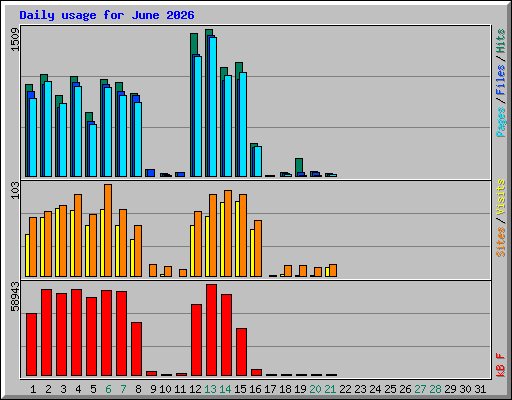Click day label 15 on the axis

240,389
